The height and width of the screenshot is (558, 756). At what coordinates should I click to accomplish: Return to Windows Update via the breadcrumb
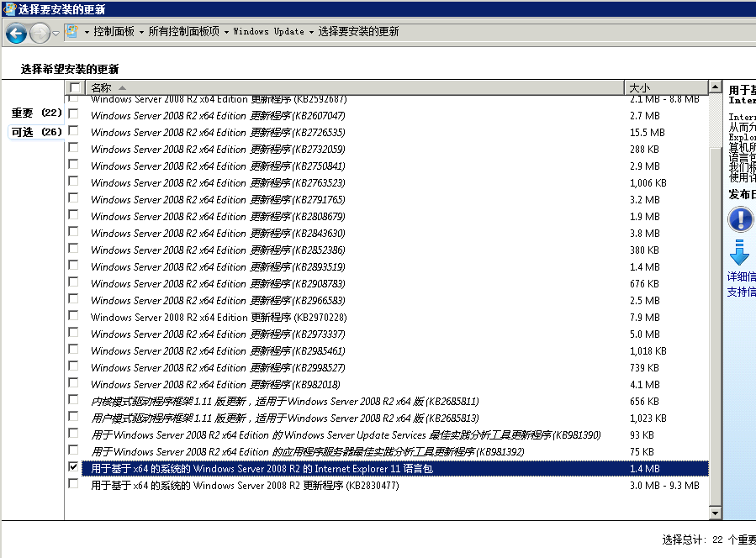(268, 32)
